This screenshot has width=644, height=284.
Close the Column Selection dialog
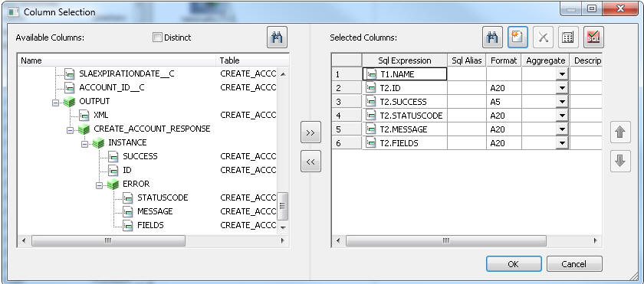click(621, 8)
